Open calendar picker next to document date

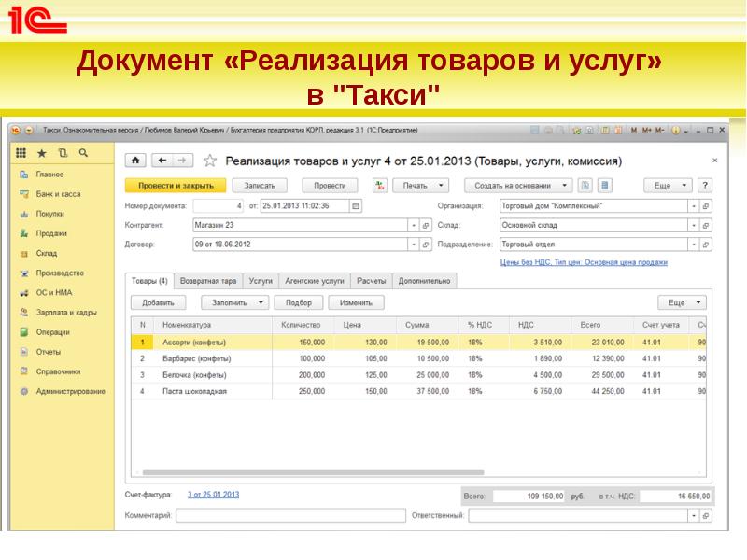point(356,206)
